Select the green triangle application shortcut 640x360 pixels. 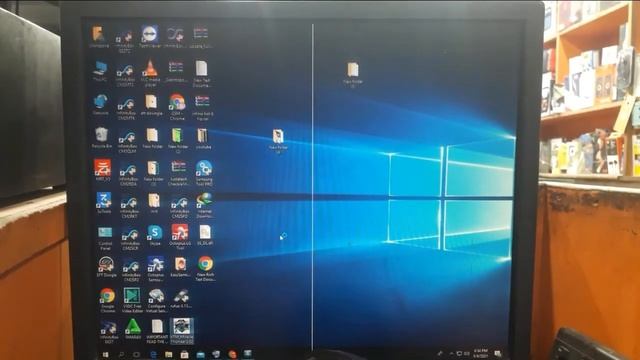pos(133,329)
